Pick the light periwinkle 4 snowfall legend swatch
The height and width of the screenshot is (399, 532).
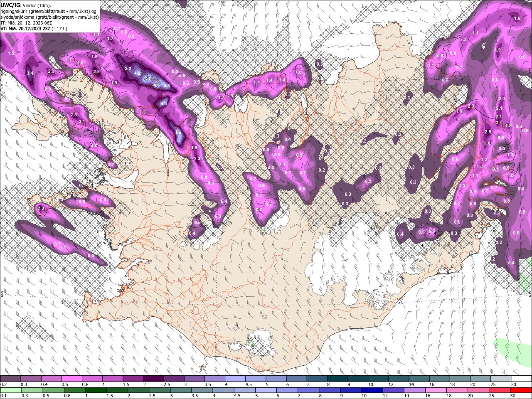click(235, 379)
